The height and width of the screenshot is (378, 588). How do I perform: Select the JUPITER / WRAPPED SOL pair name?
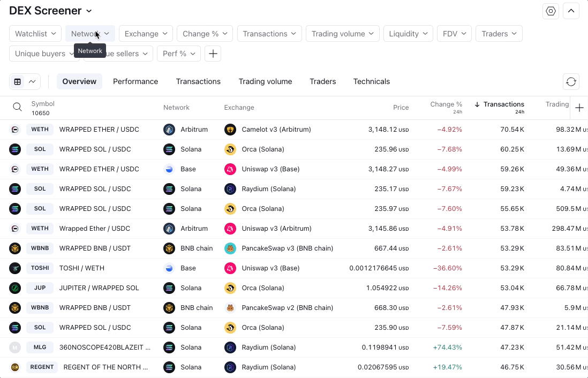(99, 288)
